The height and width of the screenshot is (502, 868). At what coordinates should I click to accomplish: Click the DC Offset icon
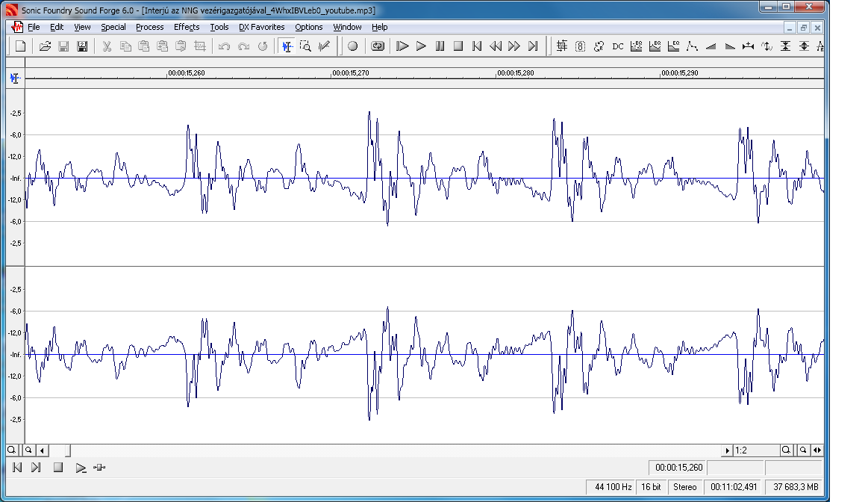click(x=618, y=46)
